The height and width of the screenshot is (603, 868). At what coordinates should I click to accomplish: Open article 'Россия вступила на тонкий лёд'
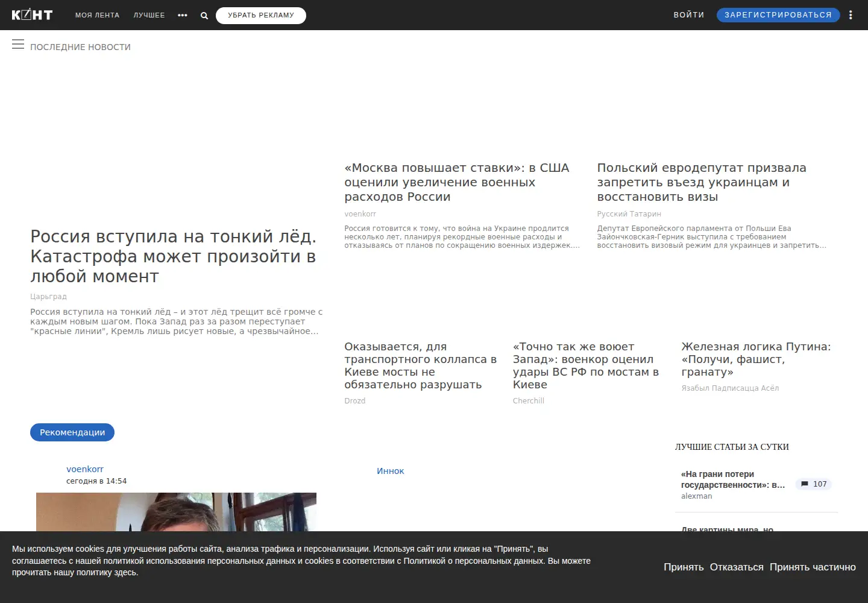coord(174,256)
